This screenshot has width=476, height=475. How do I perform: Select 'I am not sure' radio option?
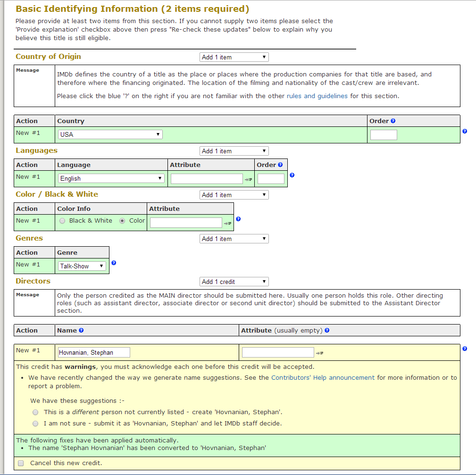tap(35, 424)
